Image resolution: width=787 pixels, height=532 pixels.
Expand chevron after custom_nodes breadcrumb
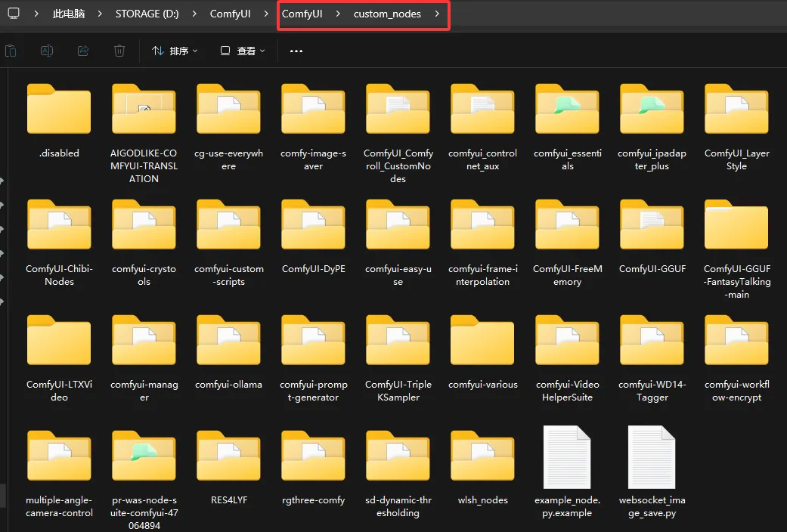pyautogui.click(x=437, y=14)
